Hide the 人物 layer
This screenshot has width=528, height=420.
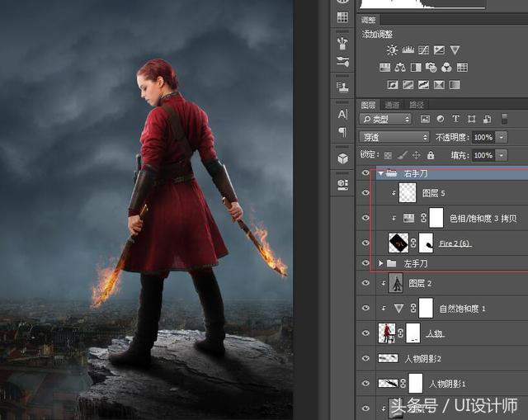click(365, 333)
